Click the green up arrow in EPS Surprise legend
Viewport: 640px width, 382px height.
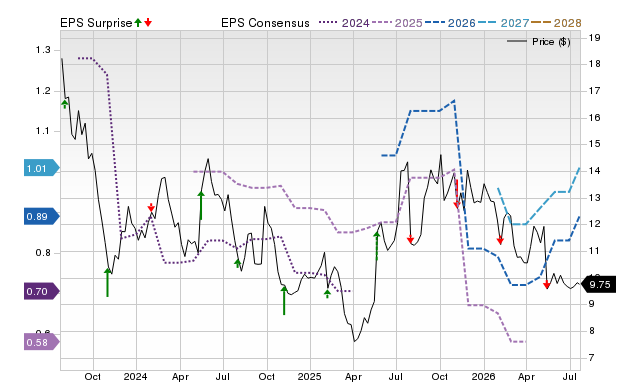[x=138, y=22]
